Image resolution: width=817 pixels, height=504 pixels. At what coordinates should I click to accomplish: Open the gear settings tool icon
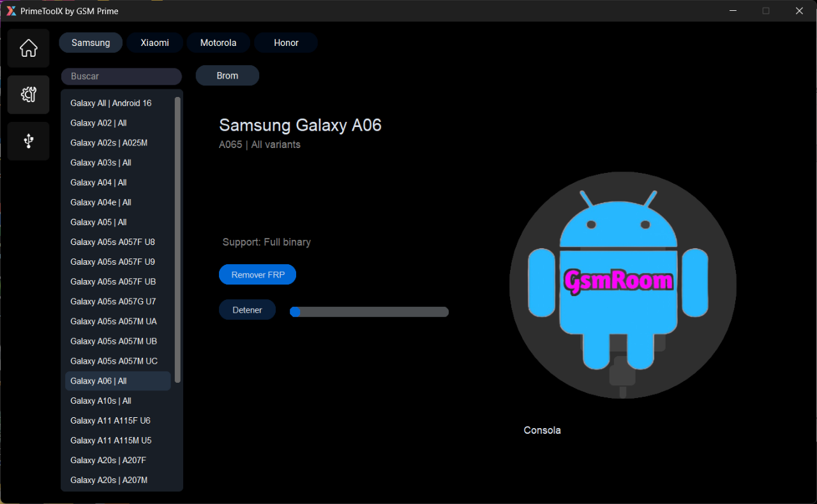pyautogui.click(x=28, y=95)
